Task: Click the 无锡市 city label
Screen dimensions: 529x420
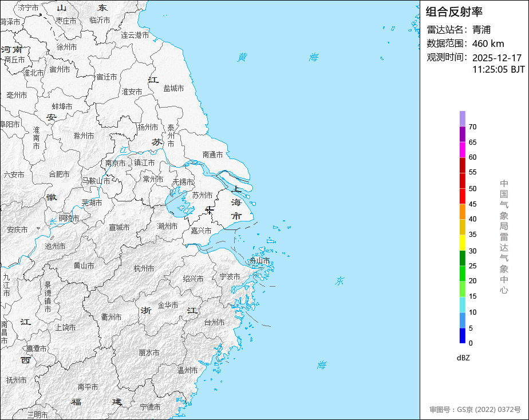Action: point(183,182)
